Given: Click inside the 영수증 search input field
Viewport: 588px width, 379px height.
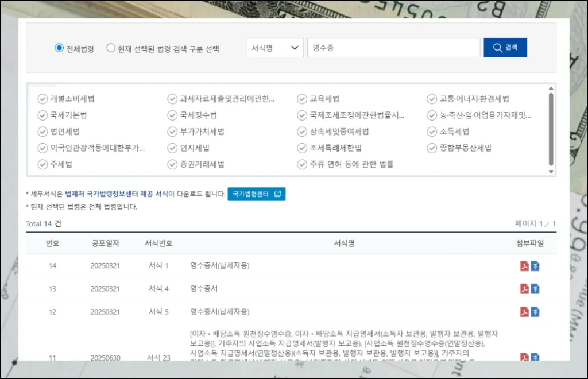Looking at the screenshot, I should 393,47.
